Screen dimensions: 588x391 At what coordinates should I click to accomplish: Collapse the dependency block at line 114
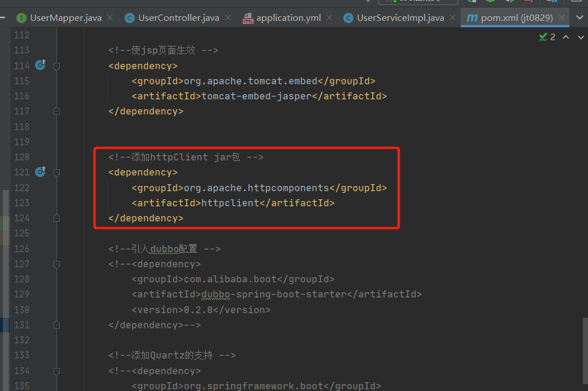coord(56,66)
